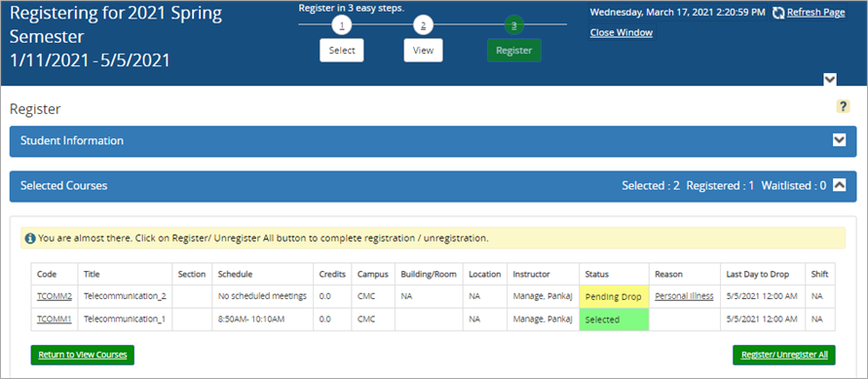Click the Refresh Page link
Screen dimensions: 868x379
[x=815, y=13]
